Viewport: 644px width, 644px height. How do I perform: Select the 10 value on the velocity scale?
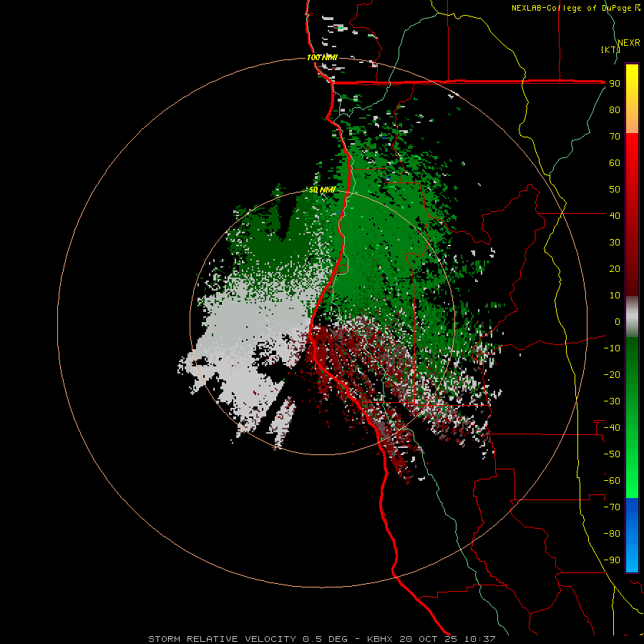point(615,296)
